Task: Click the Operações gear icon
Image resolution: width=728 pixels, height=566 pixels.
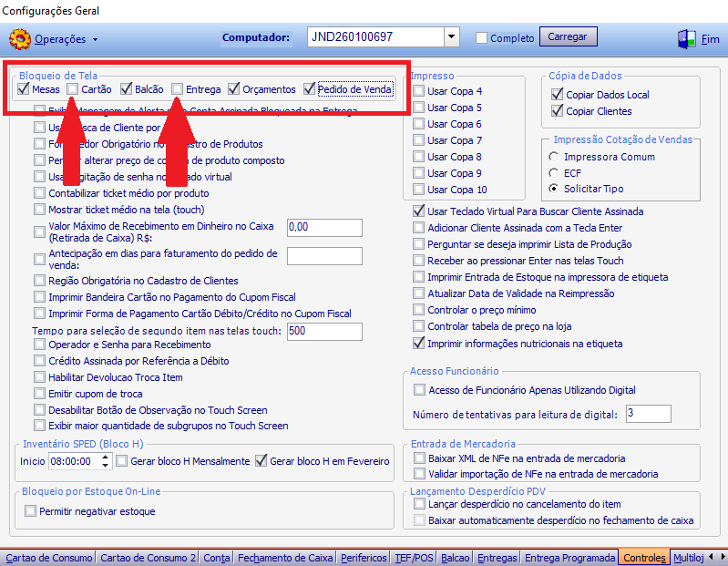Action: 19,39
